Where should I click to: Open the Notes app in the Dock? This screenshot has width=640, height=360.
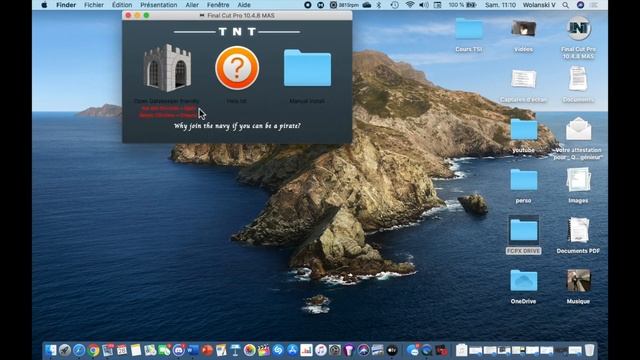136,350
